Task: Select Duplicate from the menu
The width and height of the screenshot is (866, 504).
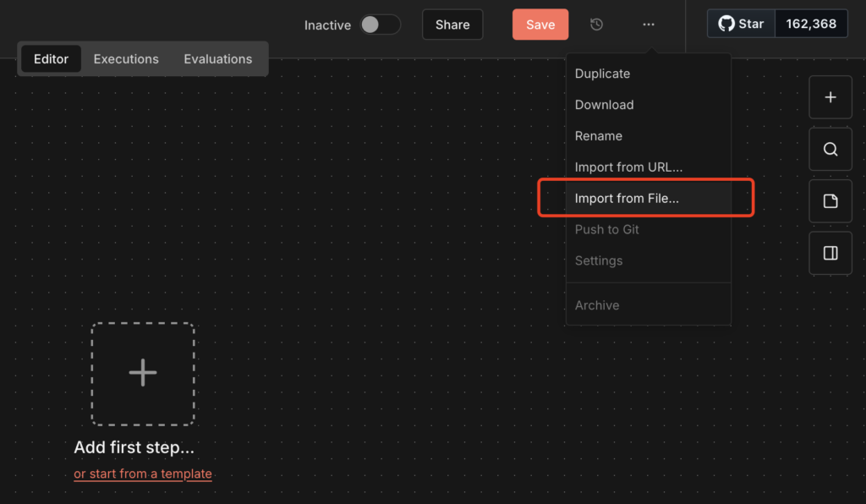Action: click(x=602, y=74)
